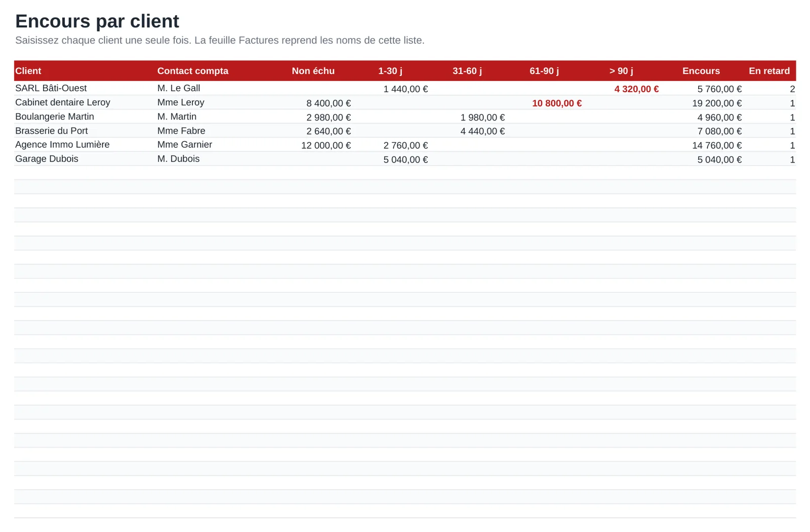Click SARL Bâti-Ouest's 'En retard' count 2

(792, 89)
